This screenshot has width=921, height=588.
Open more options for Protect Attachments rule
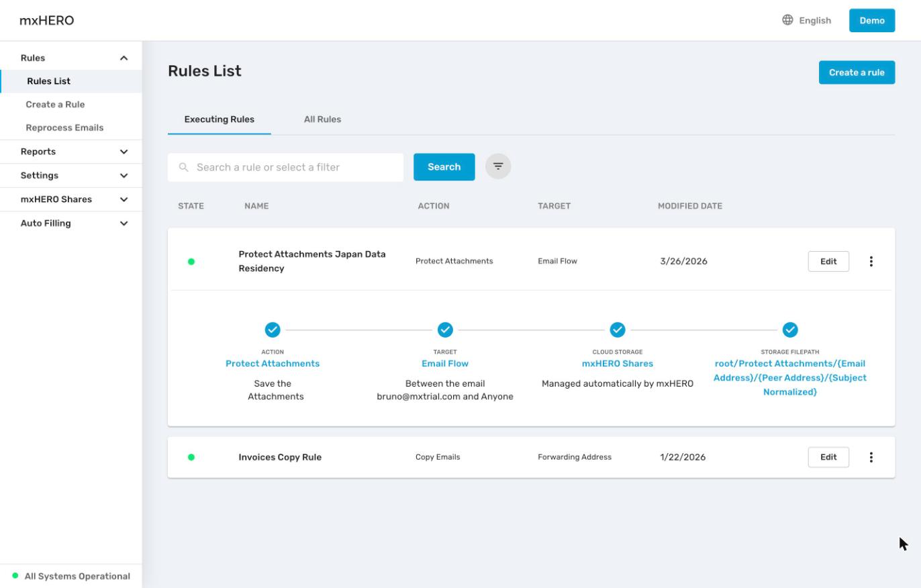coord(871,261)
